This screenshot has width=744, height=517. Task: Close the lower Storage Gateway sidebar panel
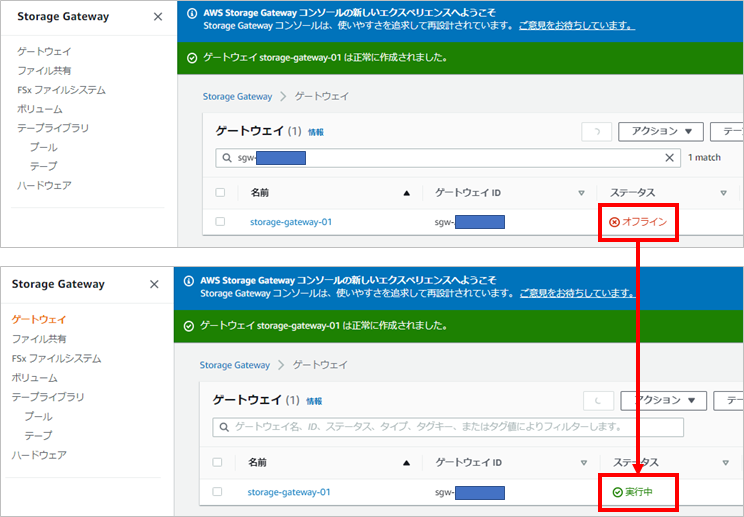click(154, 284)
